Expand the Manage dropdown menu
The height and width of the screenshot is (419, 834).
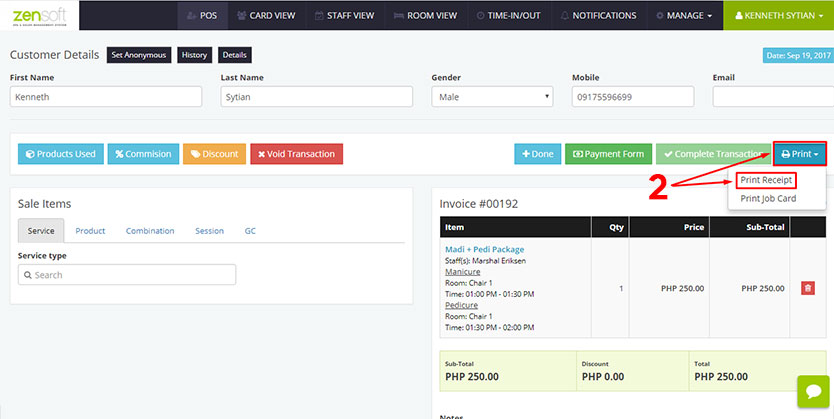click(x=684, y=15)
